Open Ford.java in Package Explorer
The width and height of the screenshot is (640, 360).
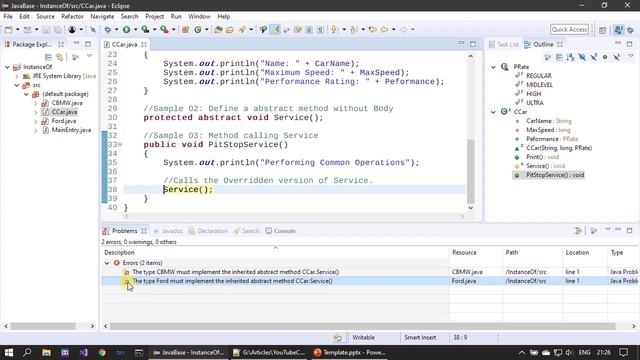tap(64, 121)
